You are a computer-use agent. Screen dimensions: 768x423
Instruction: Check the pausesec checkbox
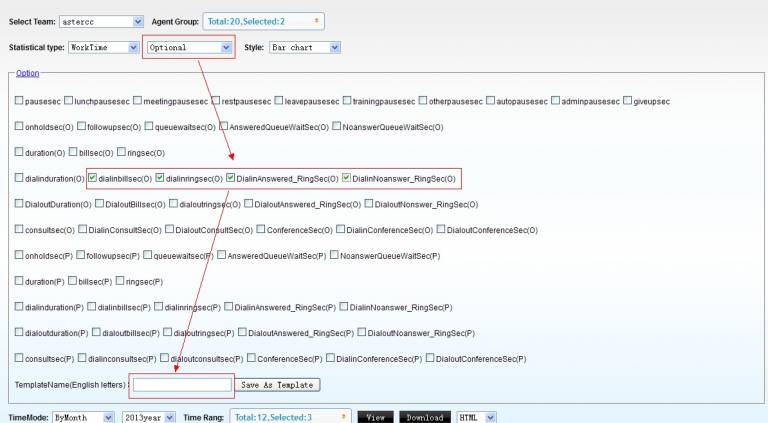(x=19, y=100)
